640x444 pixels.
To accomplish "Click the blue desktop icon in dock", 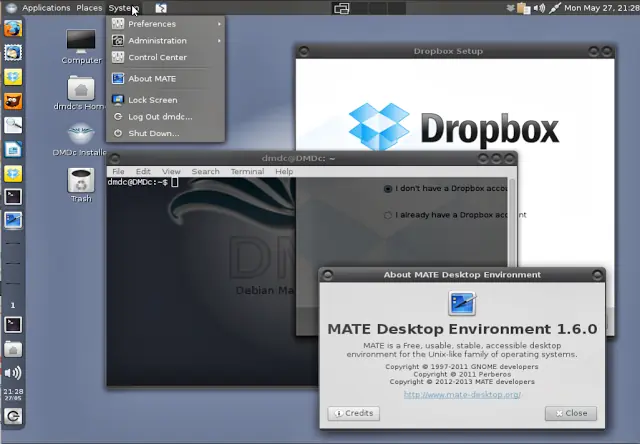I will click(13, 220).
